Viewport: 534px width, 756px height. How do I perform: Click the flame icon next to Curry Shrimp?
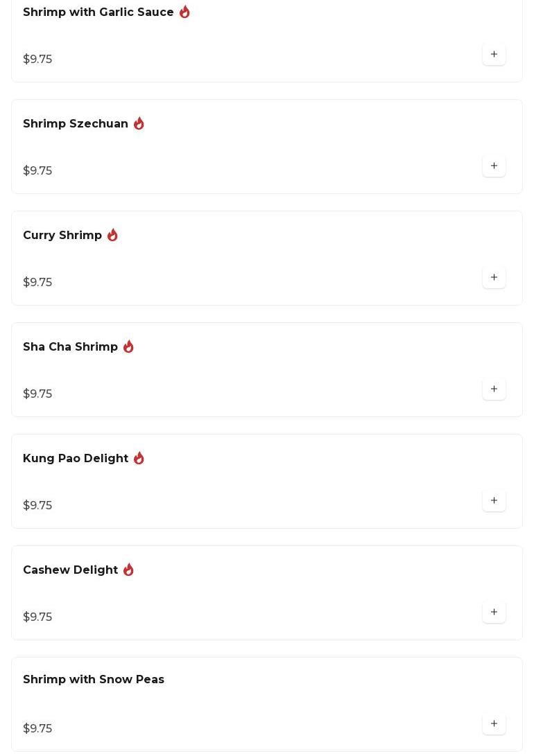[x=112, y=236]
